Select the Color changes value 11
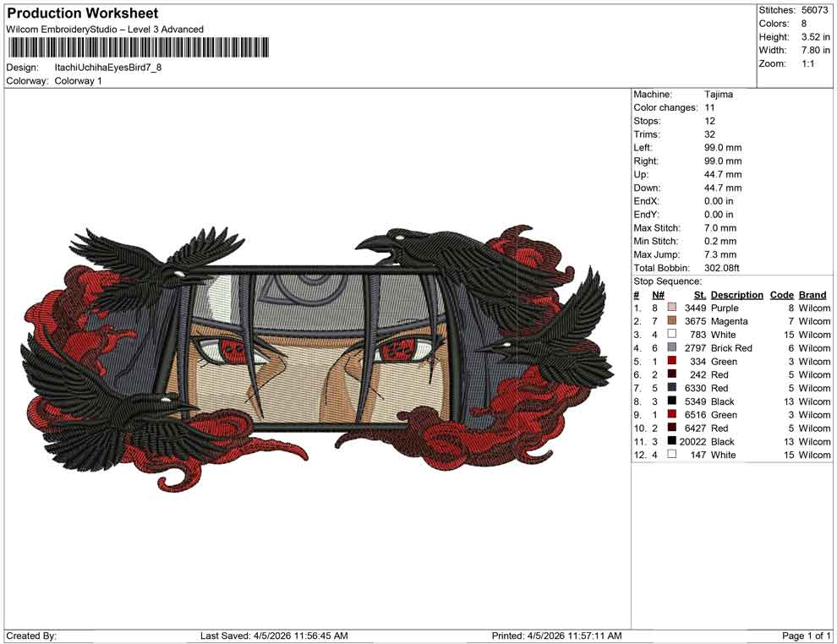 pyautogui.click(x=709, y=108)
